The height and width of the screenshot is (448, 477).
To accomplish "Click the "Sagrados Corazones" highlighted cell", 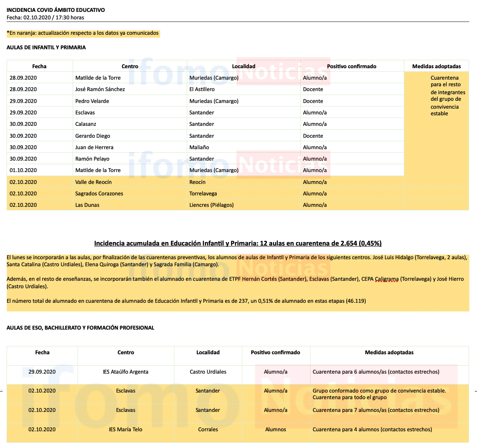I will (x=99, y=194).
